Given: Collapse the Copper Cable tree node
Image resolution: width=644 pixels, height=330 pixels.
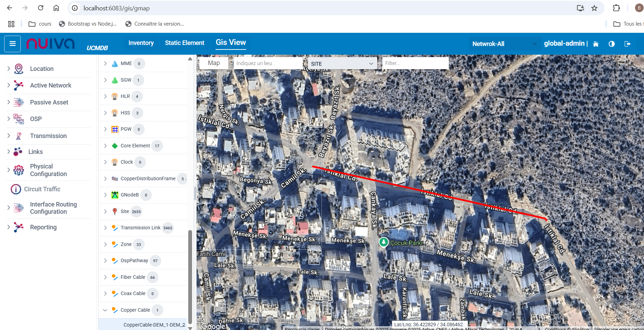Looking at the screenshot, I should tap(105, 310).
